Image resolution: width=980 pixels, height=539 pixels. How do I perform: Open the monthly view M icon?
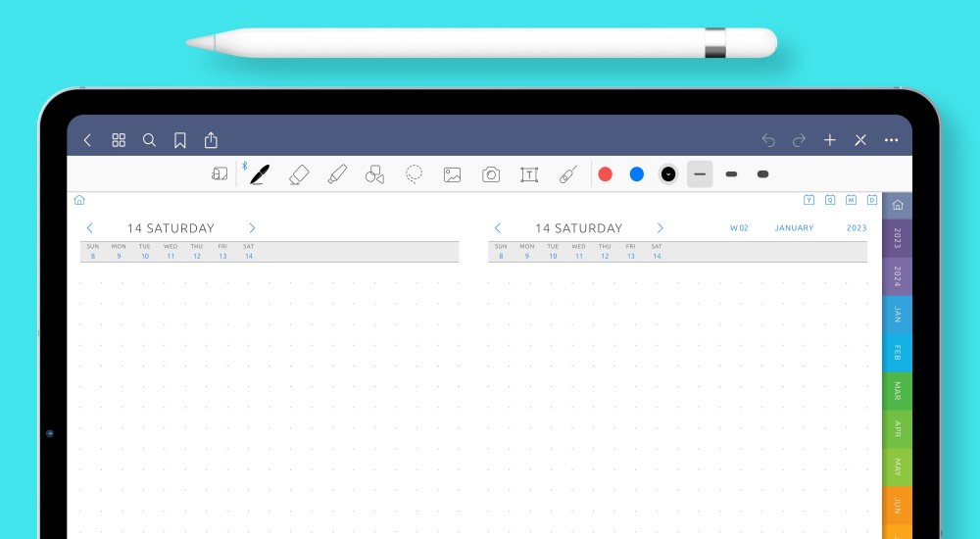pos(851,200)
